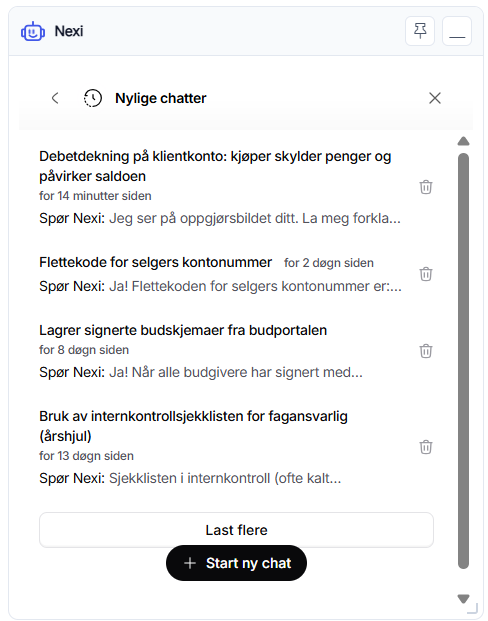The width and height of the screenshot is (488, 621).
Task: Open chat Flettekode for selgers kontonummer
Action: (155, 262)
